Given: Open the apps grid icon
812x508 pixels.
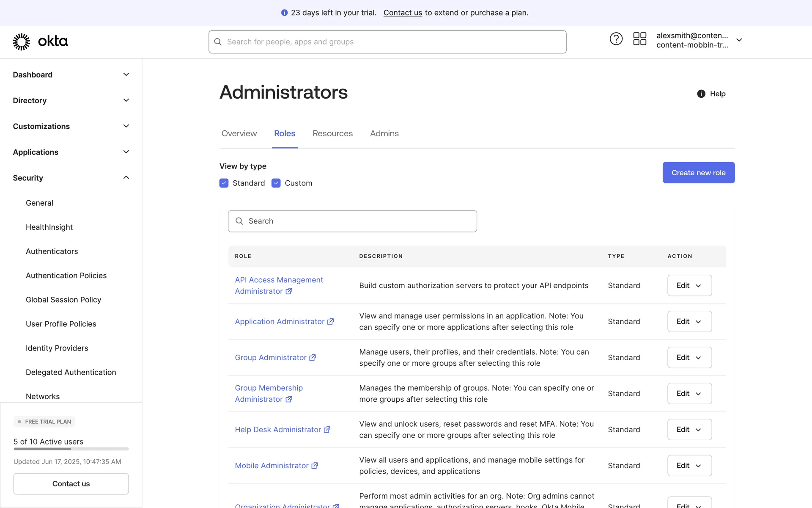Looking at the screenshot, I should pos(639,39).
